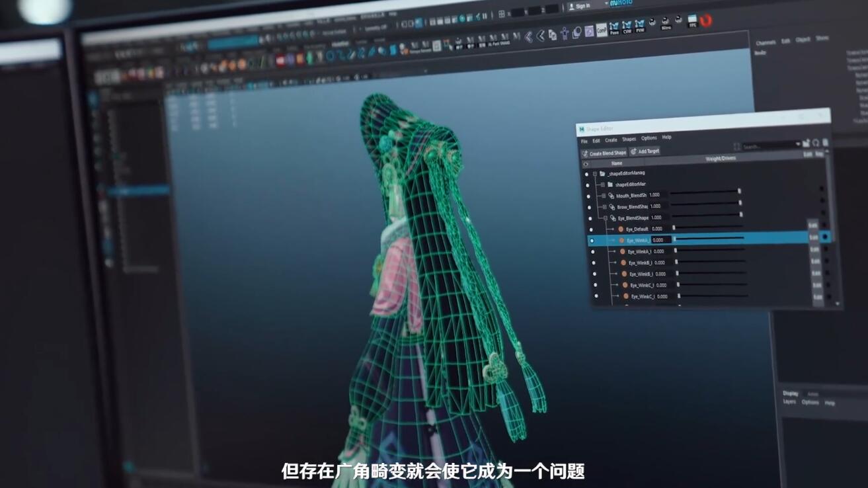Click the eye icon in the column header
This screenshot has height=488, width=868.
(x=585, y=164)
